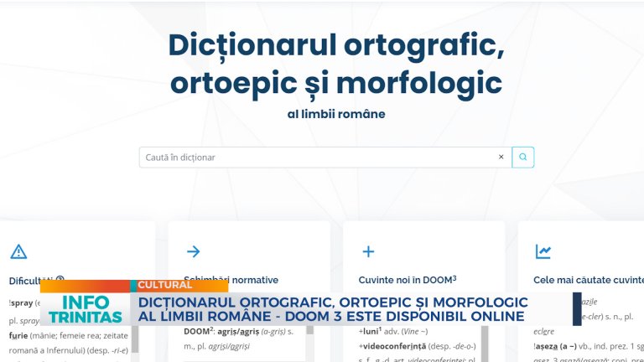Open the Schimbări normative heading
The image size is (644, 362).
coord(231,280)
